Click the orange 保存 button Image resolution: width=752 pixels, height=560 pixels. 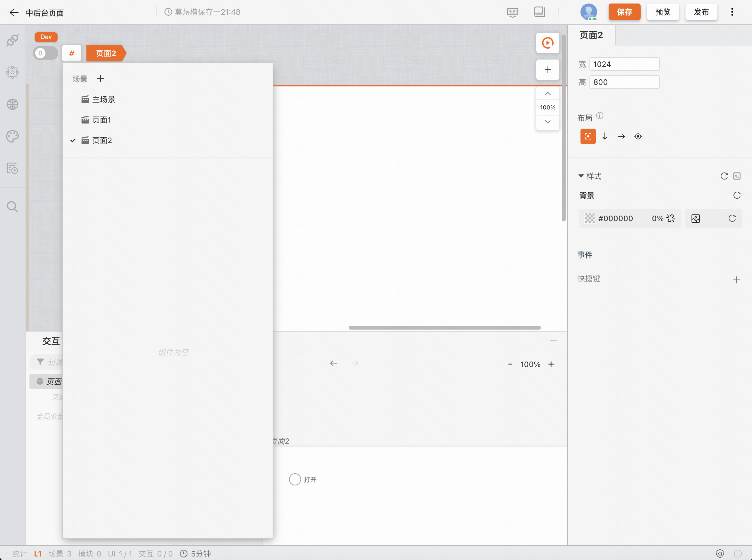624,12
